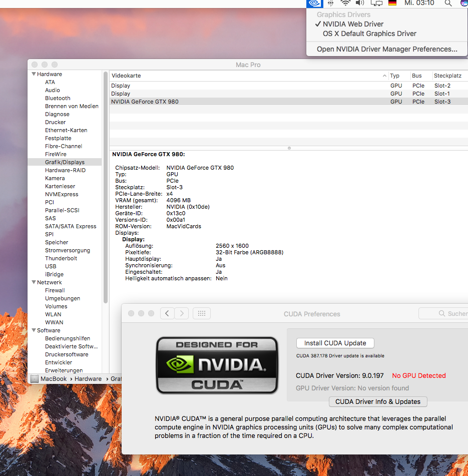Collapse the Netzwerk tree section
The height and width of the screenshot is (476, 468).
click(34, 282)
